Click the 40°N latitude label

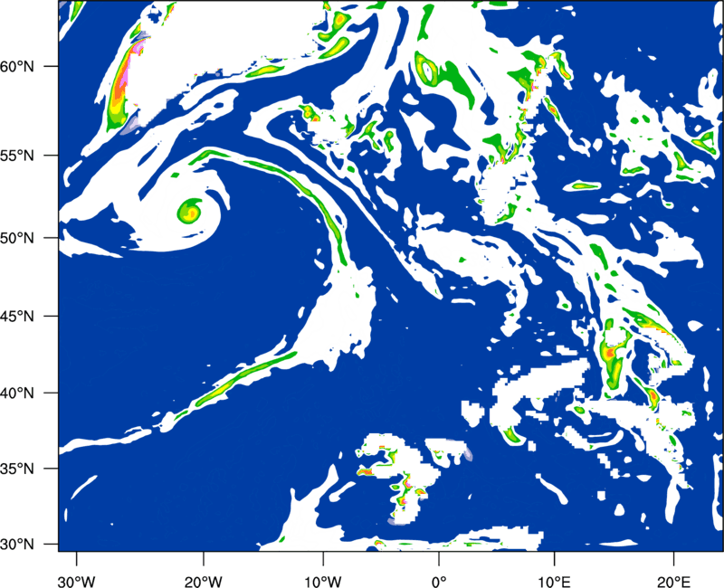coord(17,394)
